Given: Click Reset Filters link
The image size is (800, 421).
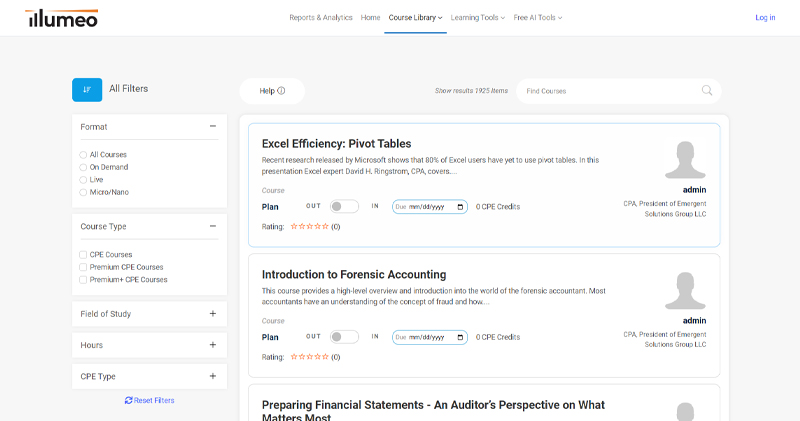Looking at the screenshot, I should coord(149,401).
